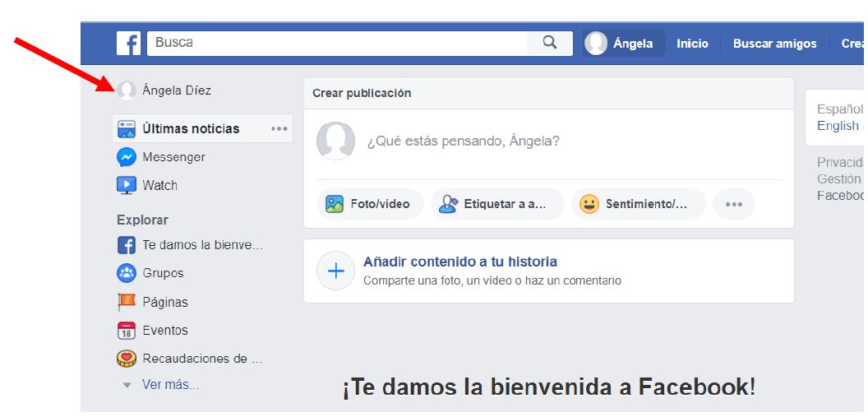
Task: Click the Watch video icon
Action: (x=127, y=185)
